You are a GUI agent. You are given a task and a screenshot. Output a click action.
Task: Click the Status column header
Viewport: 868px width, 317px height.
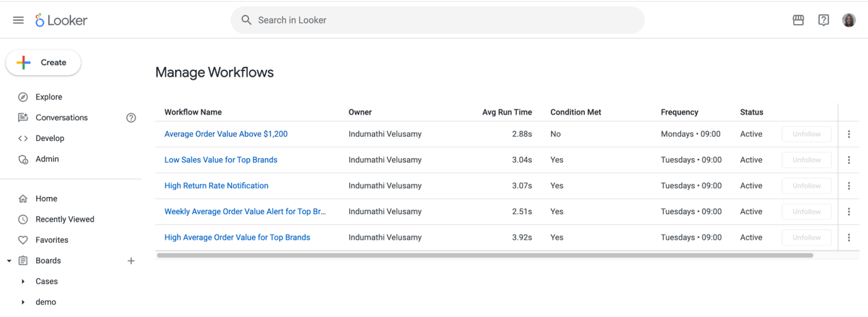(x=751, y=112)
